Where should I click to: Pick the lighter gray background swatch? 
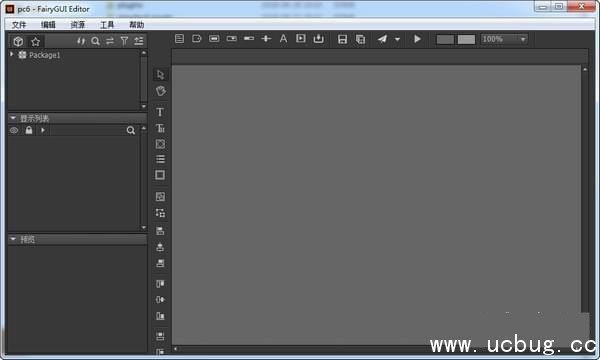click(x=466, y=39)
